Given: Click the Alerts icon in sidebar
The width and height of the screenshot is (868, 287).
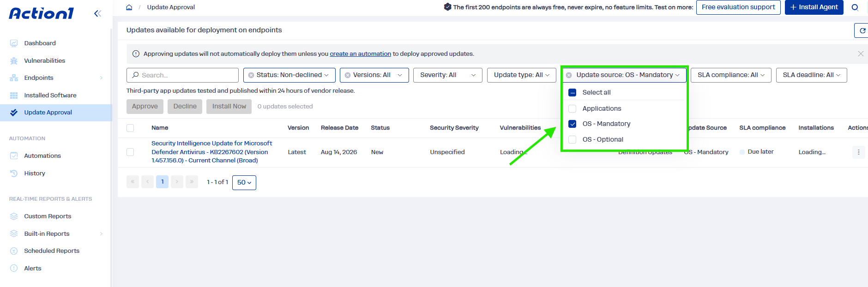Looking at the screenshot, I should [14, 268].
